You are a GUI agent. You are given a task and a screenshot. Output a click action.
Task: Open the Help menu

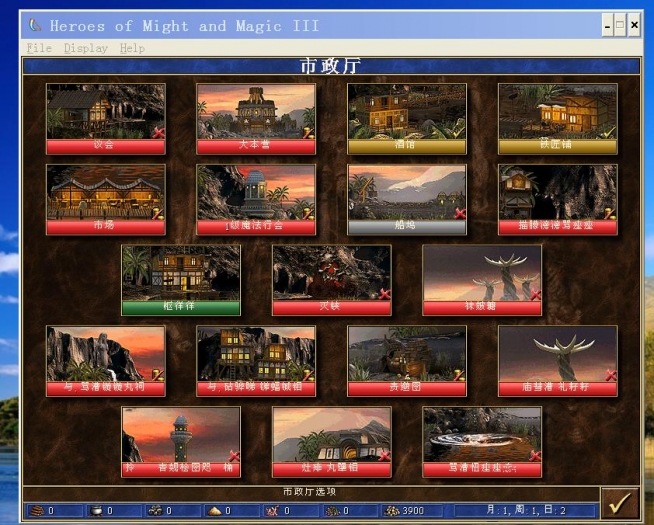pos(132,48)
